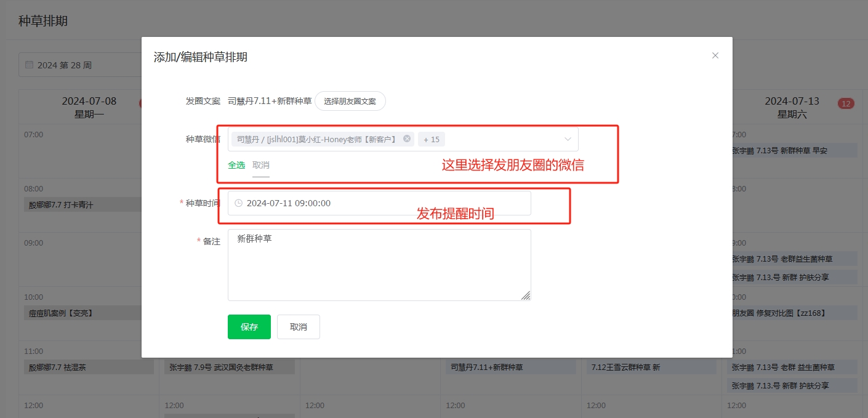Click the clock icon in 种草时间 field
This screenshot has height=418, width=868.
[239, 203]
